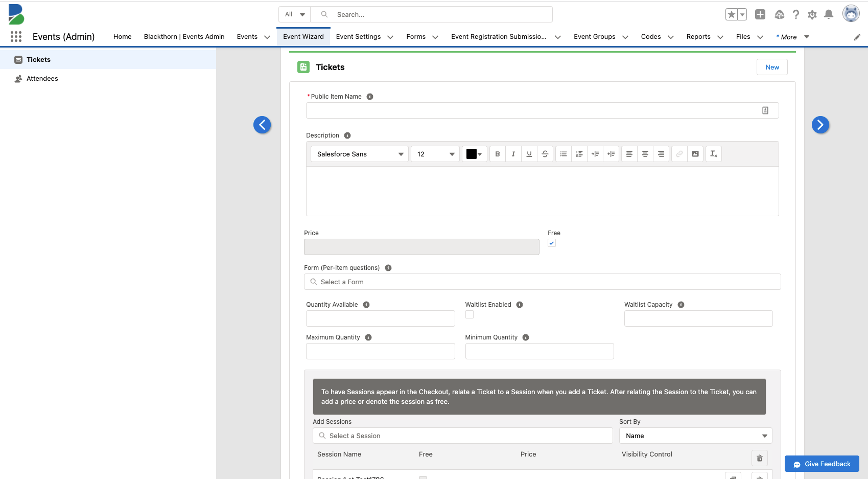Enable the Waitlist Enabled checkbox
The height and width of the screenshot is (479, 868).
pos(470,315)
